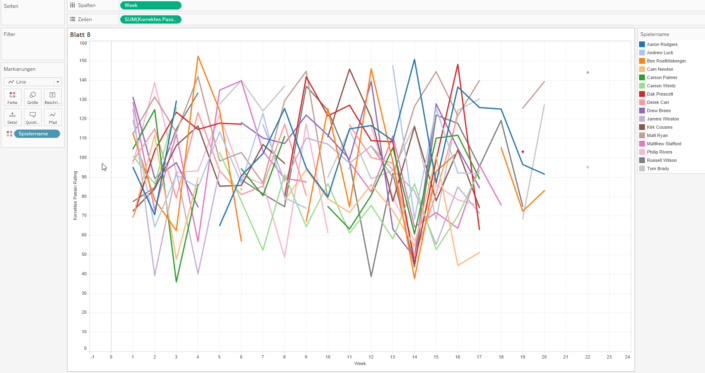
Task: Select Aaron Rodgers color swatch in legend
Action: (642, 44)
